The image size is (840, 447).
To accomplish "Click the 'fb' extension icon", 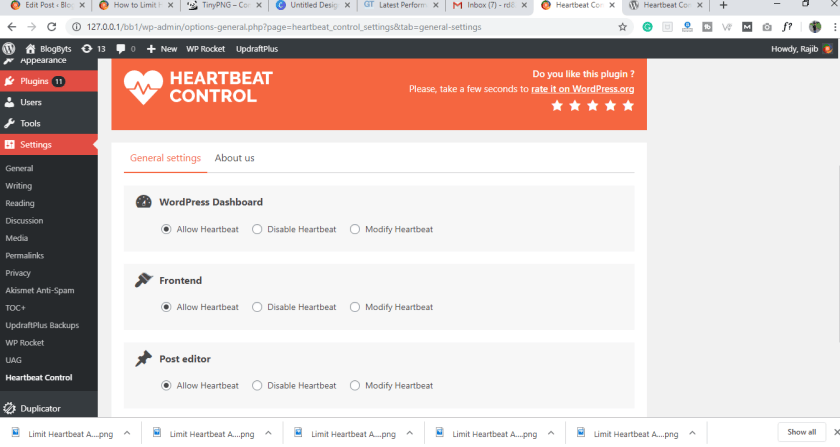I will click(707, 27).
